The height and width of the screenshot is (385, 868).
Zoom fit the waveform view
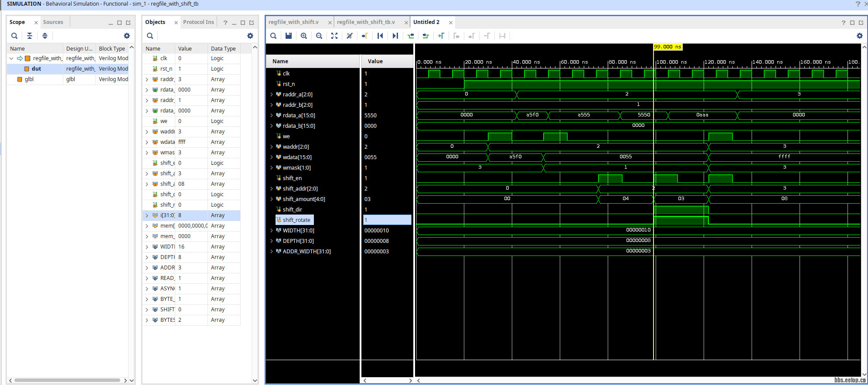pyautogui.click(x=334, y=36)
